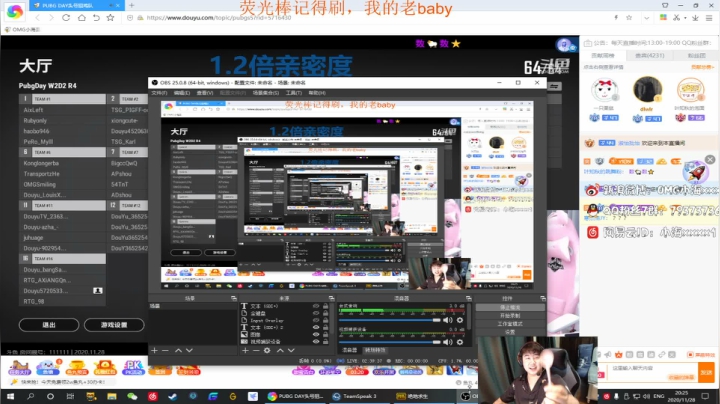
Task: Open browser hamburger menu
Action: [709, 17]
